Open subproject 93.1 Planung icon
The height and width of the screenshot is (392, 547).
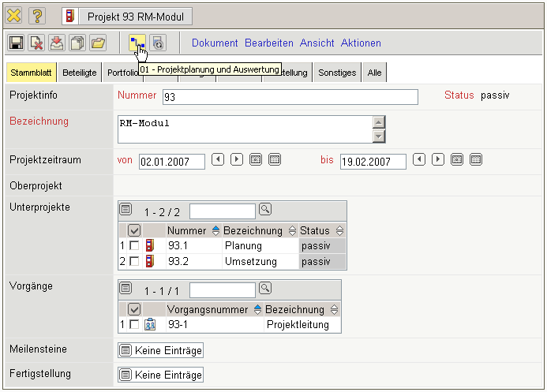150,245
